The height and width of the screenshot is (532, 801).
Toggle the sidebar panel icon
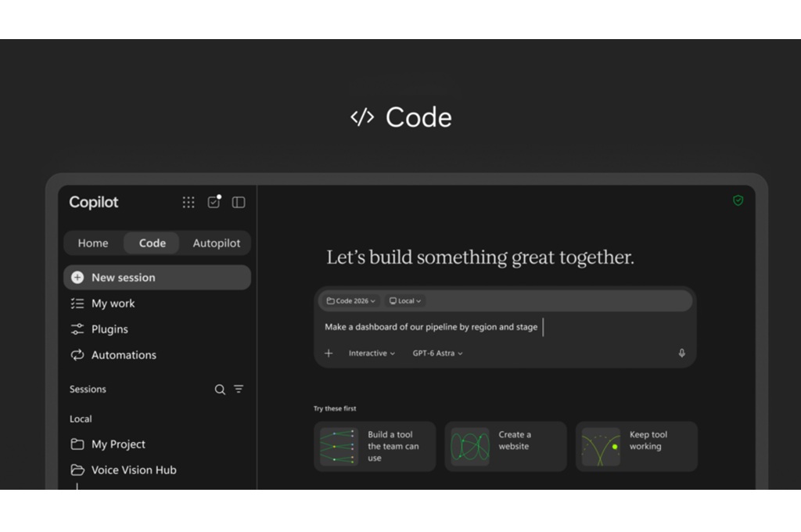pyautogui.click(x=239, y=203)
